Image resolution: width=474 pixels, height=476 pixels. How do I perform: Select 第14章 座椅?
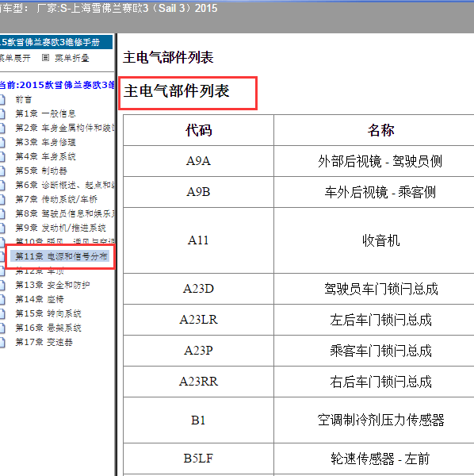(x=40, y=299)
